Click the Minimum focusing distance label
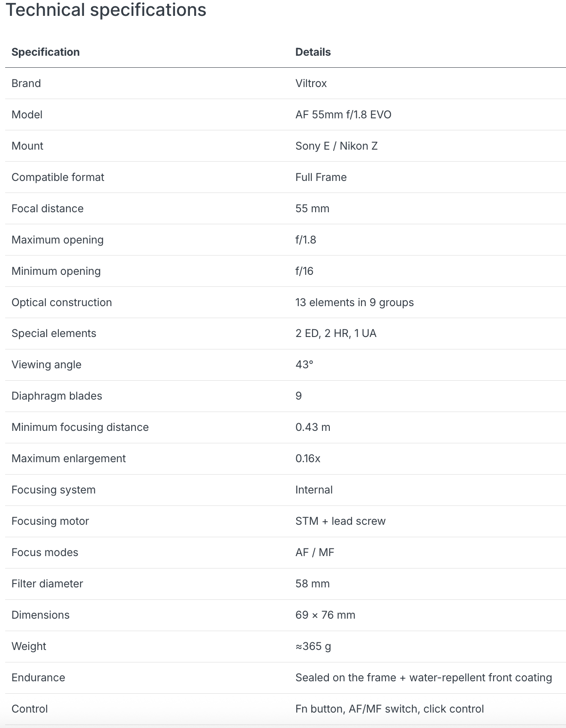The width and height of the screenshot is (566, 728). coord(80,427)
